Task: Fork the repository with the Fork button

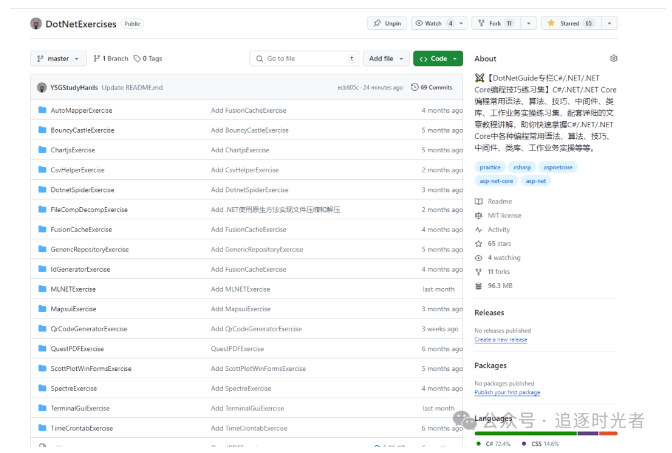Action: click(496, 23)
